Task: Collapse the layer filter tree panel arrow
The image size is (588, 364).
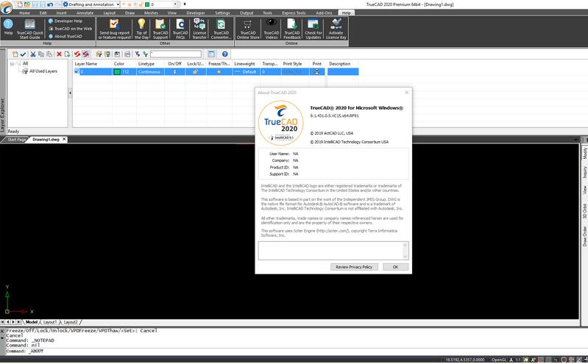Action: click(70, 93)
